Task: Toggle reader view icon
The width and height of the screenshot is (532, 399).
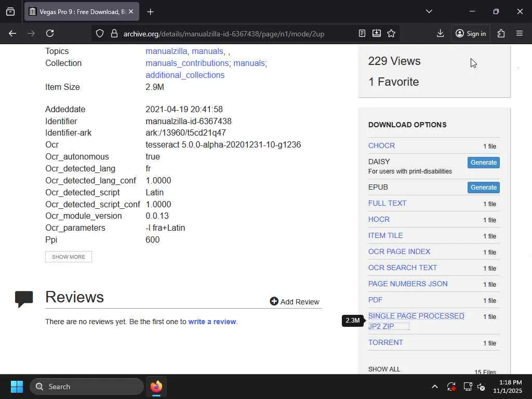Action: pos(362,33)
